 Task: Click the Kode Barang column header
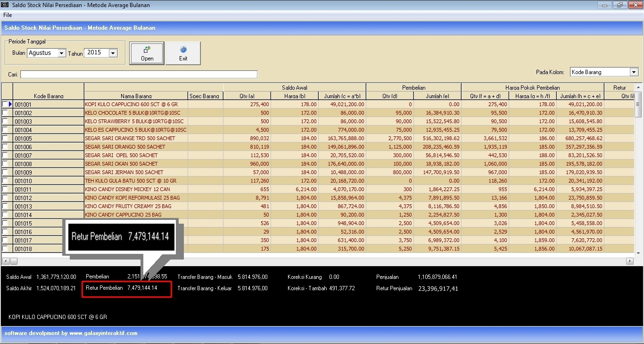point(49,96)
